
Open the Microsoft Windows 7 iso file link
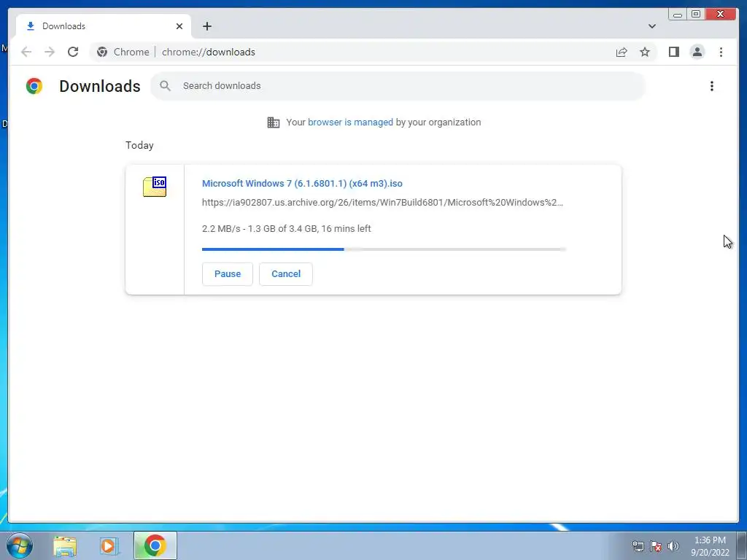[x=302, y=183]
